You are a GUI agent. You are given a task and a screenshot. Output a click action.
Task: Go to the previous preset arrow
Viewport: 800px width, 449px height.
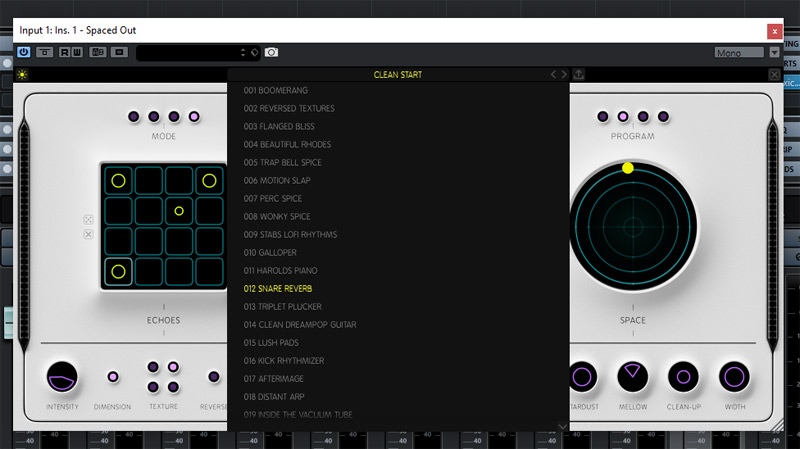(553, 74)
